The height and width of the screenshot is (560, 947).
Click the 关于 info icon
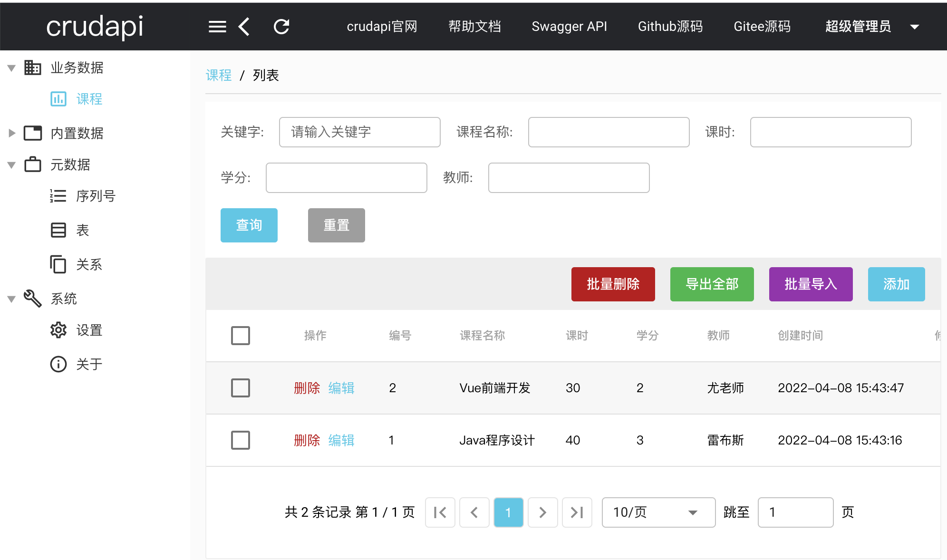pyautogui.click(x=58, y=364)
